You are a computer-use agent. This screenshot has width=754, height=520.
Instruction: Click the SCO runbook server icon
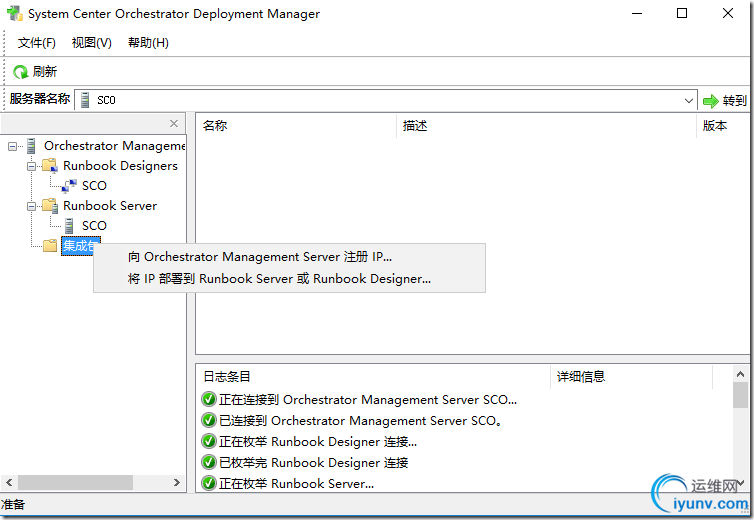(69, 226)
